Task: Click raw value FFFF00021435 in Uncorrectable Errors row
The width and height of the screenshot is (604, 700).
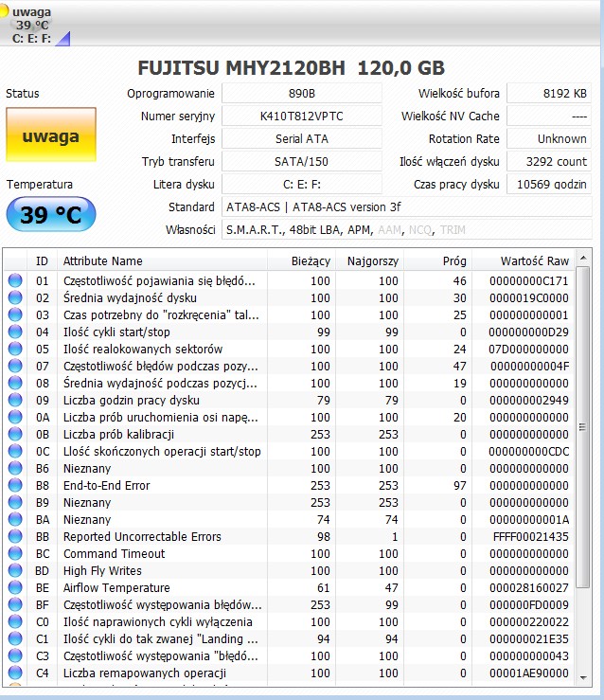Action: coord(531,536)
